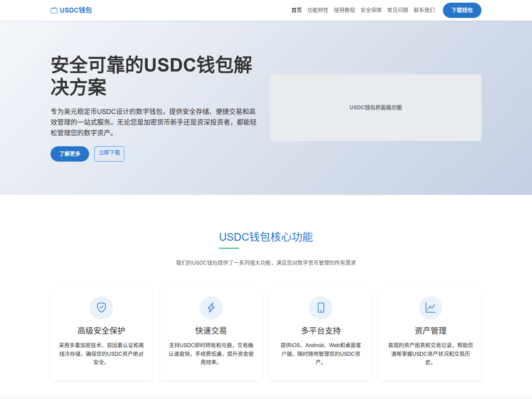Open the 安全保障 navigation item
This screenshot has height=399, width=532.
(371, 10)
